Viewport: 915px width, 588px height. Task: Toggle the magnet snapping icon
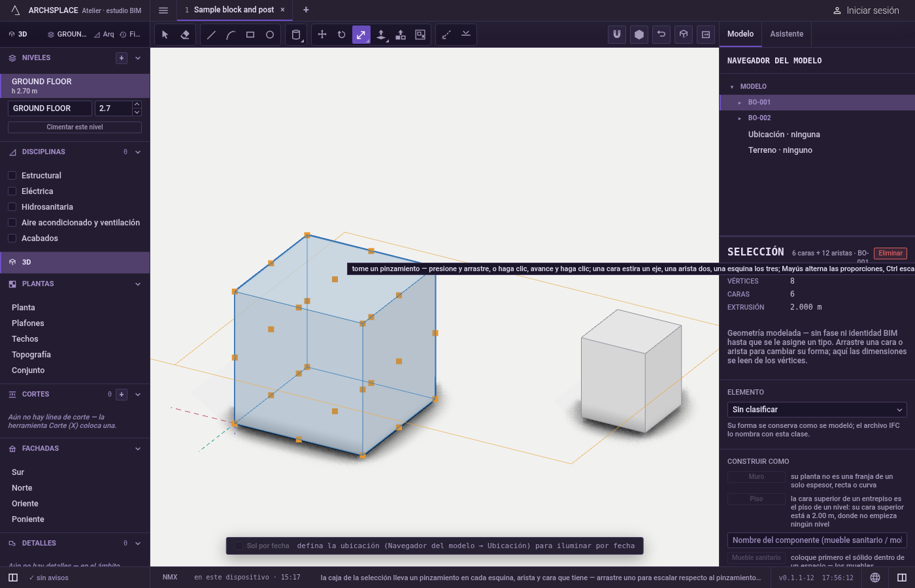[617, 35]
